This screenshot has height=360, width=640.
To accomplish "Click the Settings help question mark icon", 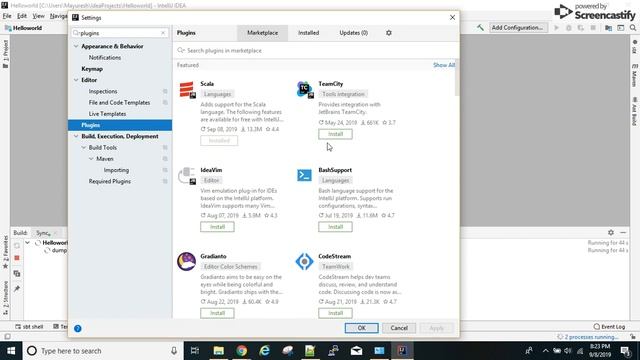I will pos(78,329).
